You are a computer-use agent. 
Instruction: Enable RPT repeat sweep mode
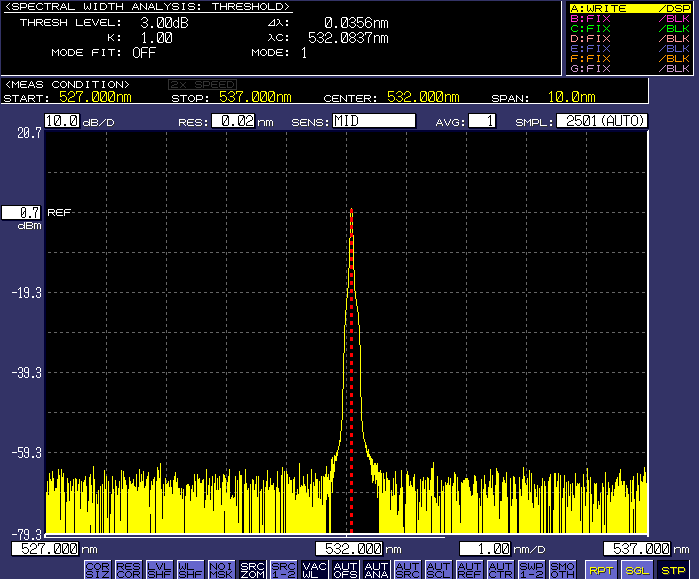point(601,569)
